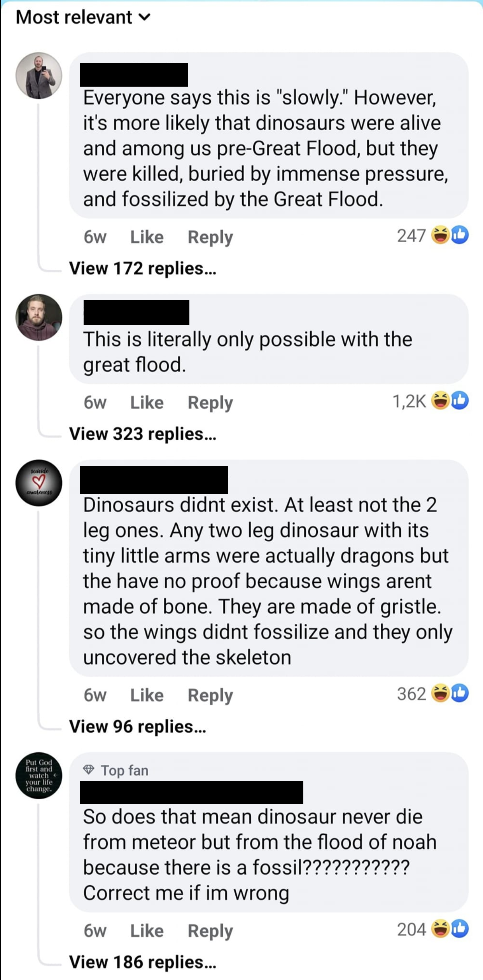The image size is (483, 980).
Task: Click thumbs-up reaction icon beside 1,2K
Action: pos(460,400)
